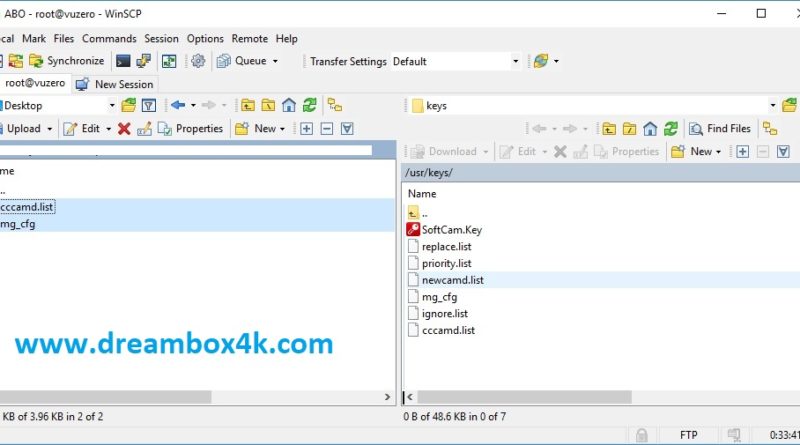800x445 pixels.
Task: Go to remote parent directory icon
Action: tap(609, 129)
